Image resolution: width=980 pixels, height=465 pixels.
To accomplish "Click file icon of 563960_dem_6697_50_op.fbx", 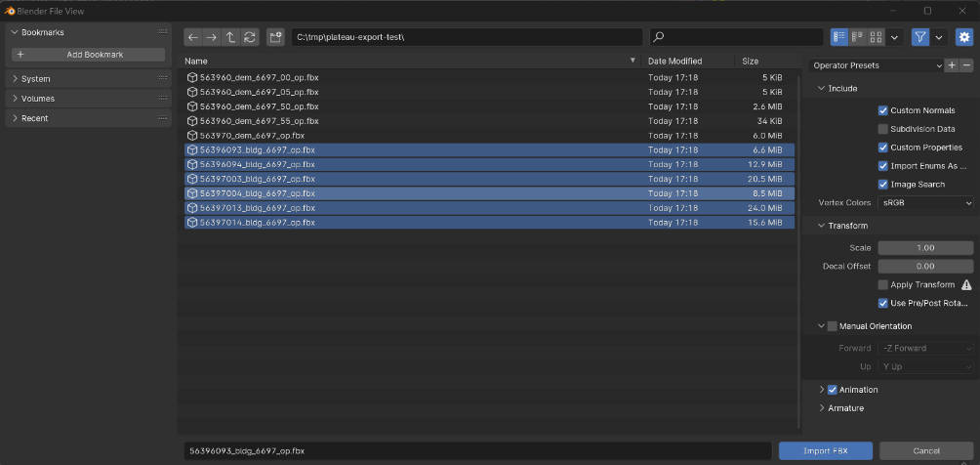I will pyautogui.click(x=192, y=106).
